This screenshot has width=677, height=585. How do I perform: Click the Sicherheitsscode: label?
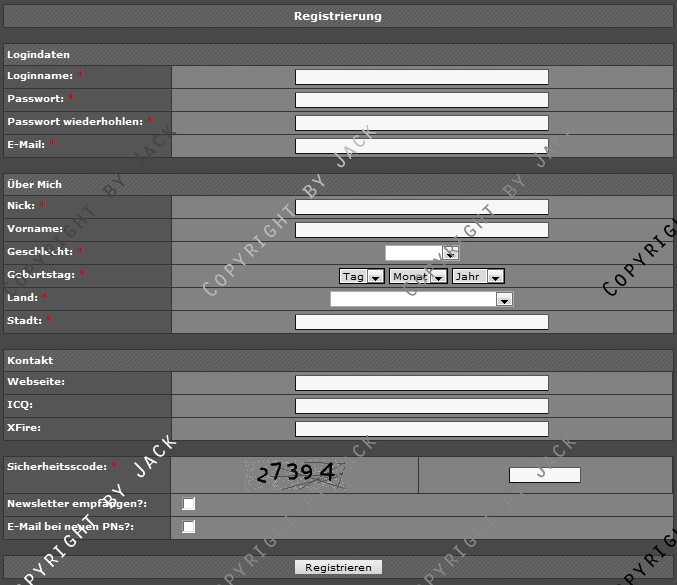coord(57,467)
